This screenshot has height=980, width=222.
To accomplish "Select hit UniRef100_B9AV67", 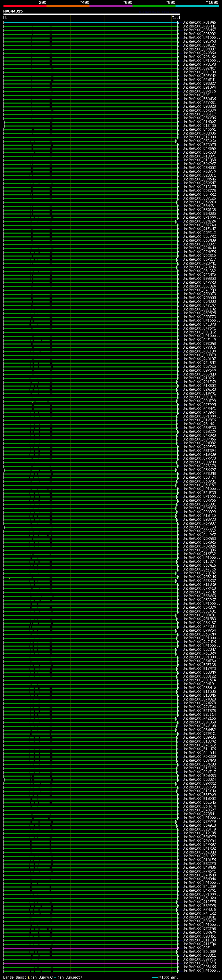I will [199, 921].
